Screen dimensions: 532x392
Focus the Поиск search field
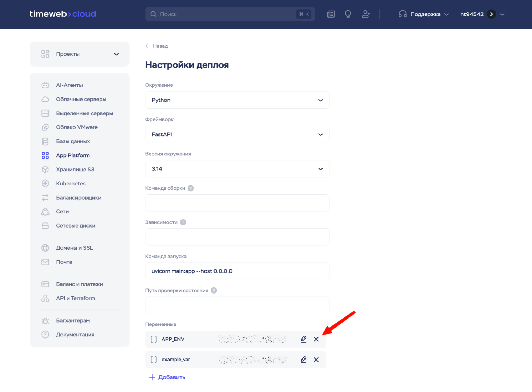[x=226, y=14]
